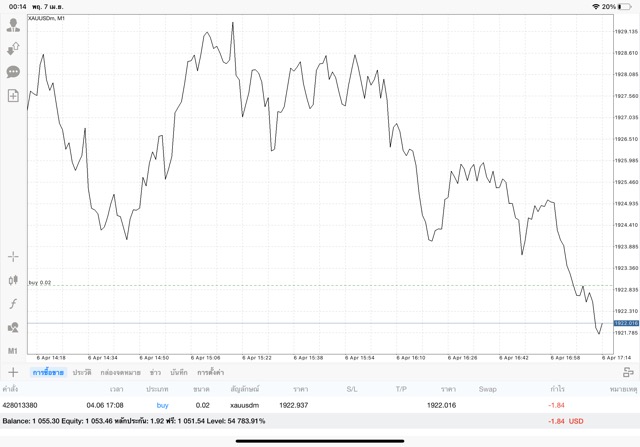Screen dimensions: 640x447
Task: Open the candlestick chart type icon
Action: [x=13, y=280]
